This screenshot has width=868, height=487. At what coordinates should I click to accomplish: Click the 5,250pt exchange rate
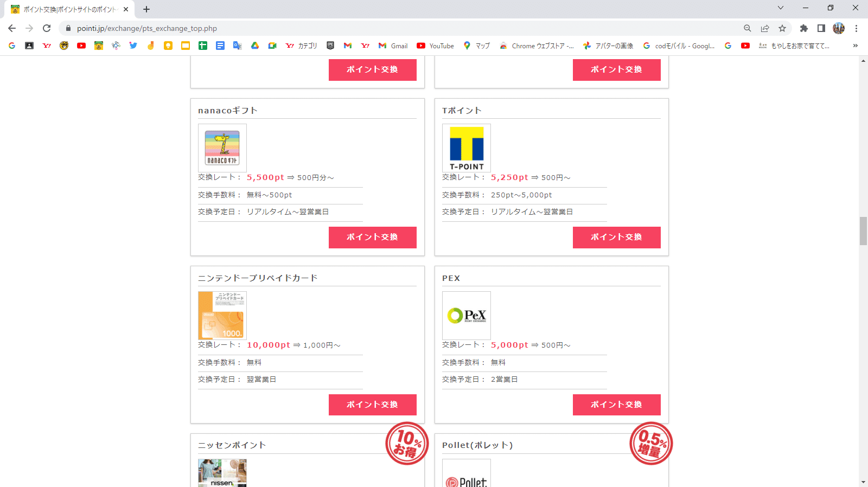click(x=509, y=177)
